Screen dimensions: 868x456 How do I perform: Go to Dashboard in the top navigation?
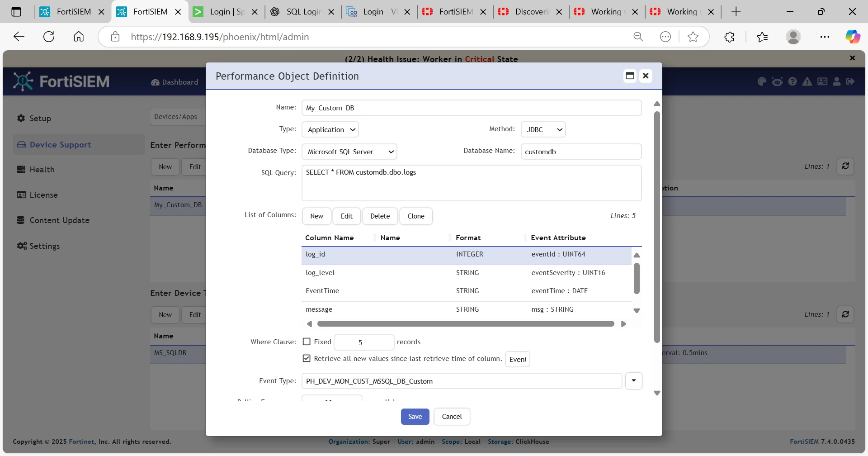tap(175, 82)
